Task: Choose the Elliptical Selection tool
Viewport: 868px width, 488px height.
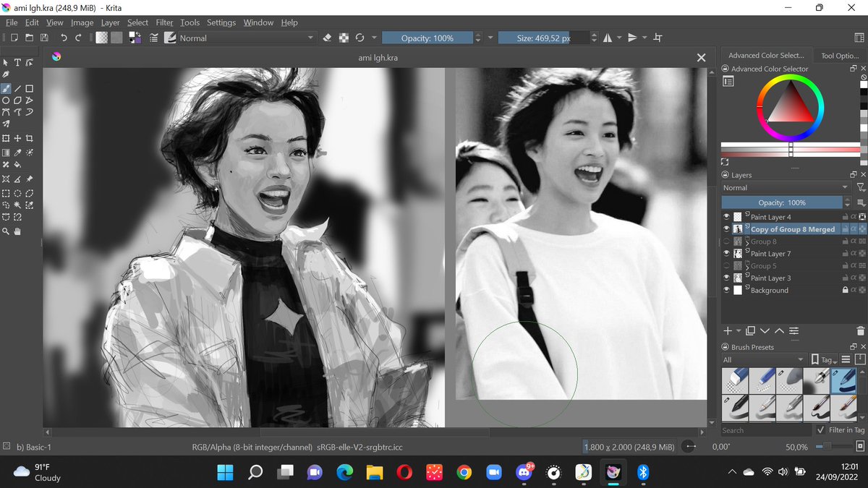Action: (17, 194)
